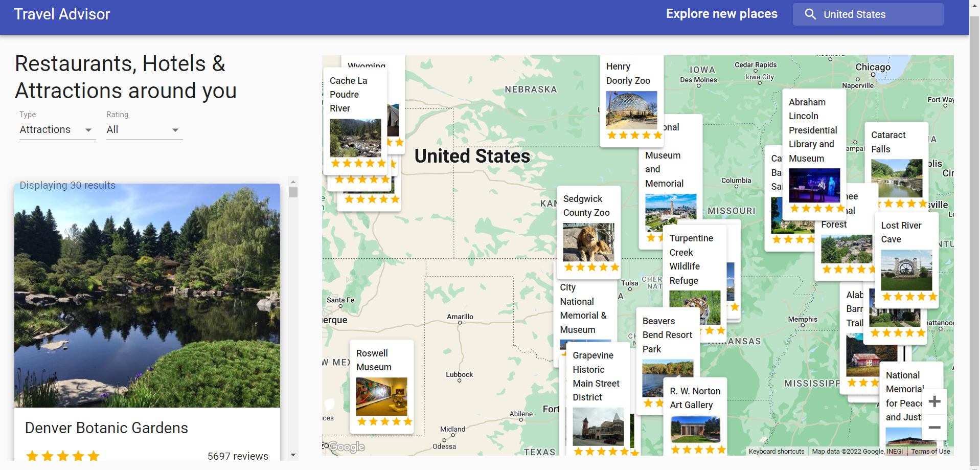Open the Terms of Use link
This screenshot has height=470, width=980.
tap(930, 451)
